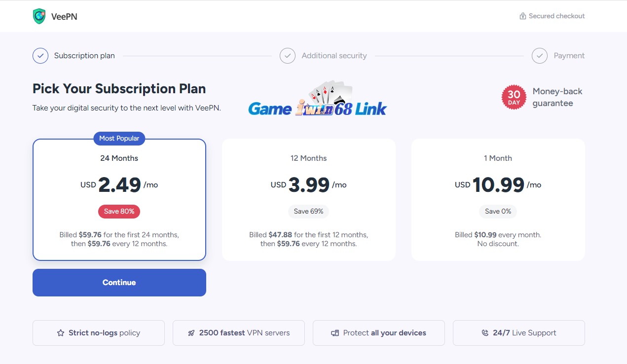
Task: Select the 24 Months plan card
Action: (119, 200)
